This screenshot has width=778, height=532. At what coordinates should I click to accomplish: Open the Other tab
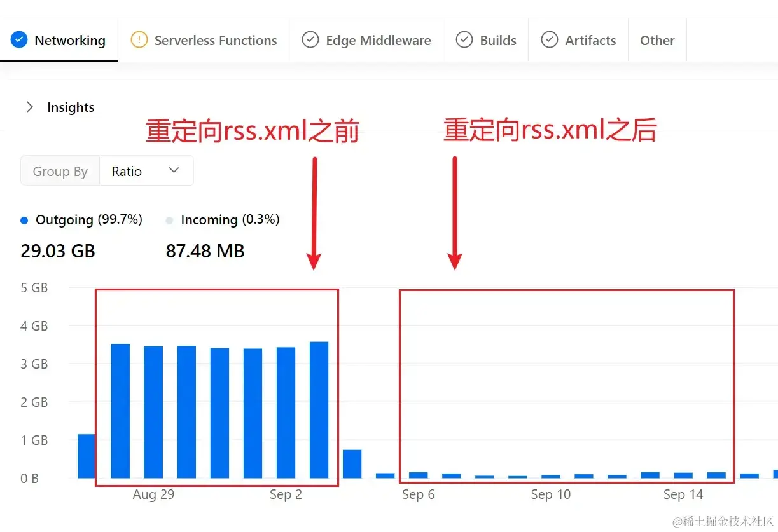pos(657,40)
